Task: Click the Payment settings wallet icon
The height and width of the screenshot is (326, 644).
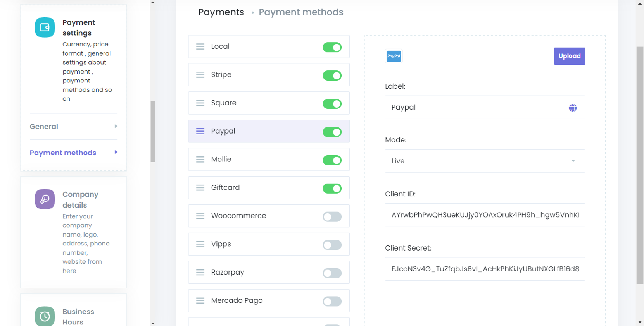Action: [x=45, y=27]
